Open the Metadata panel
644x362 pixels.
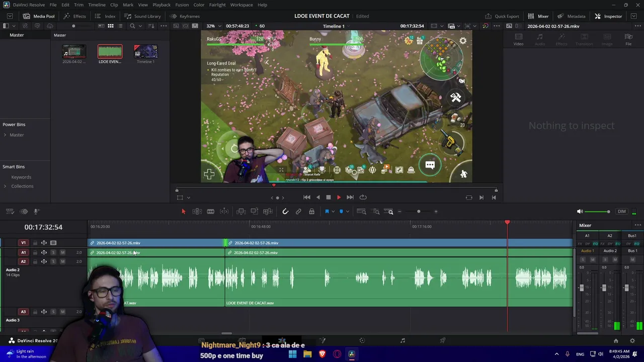coord(571,16)
